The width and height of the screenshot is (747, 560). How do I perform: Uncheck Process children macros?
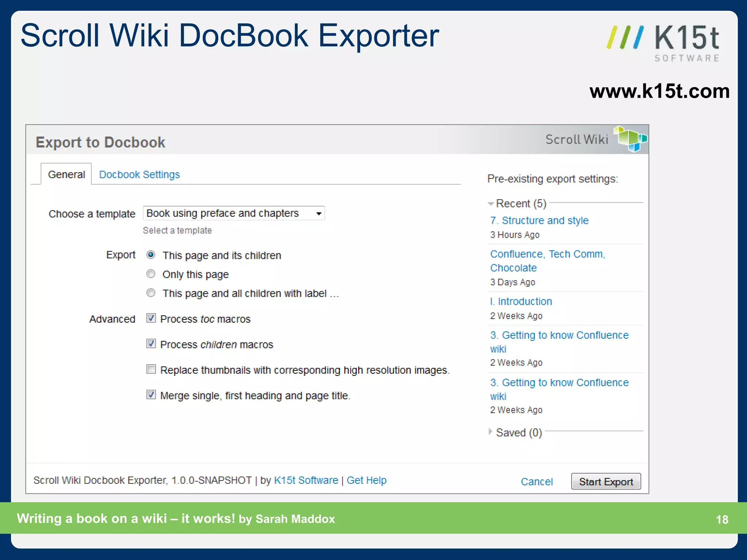point(151,343)
